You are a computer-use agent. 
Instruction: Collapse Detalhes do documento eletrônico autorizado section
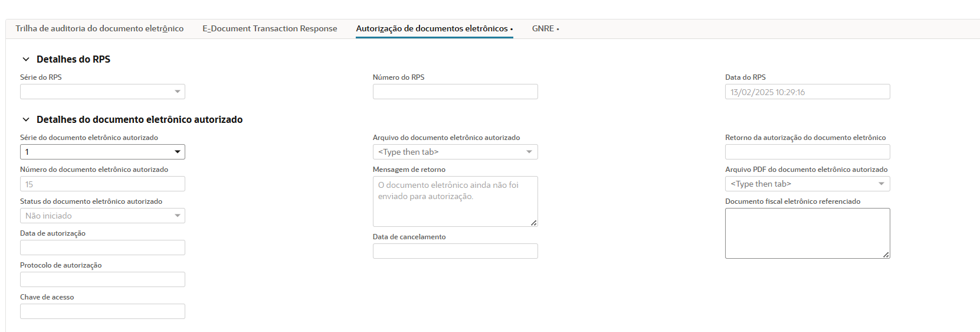coord(26,119)
